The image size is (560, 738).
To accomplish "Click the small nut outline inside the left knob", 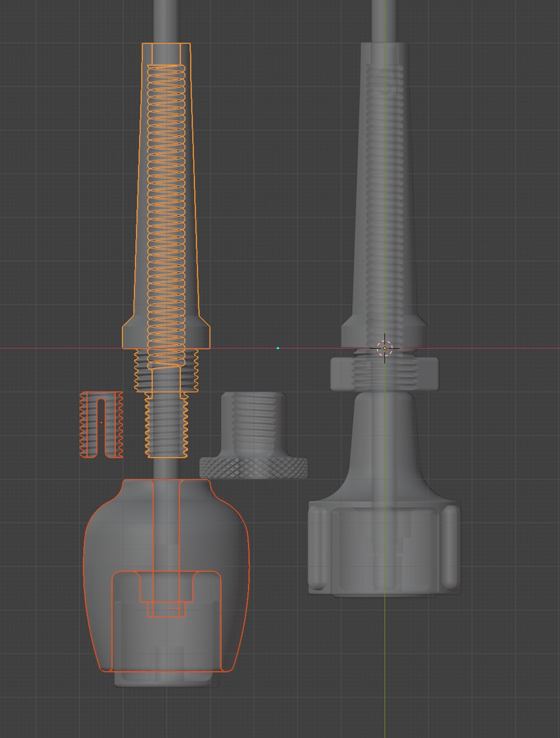I will (166, 609).
